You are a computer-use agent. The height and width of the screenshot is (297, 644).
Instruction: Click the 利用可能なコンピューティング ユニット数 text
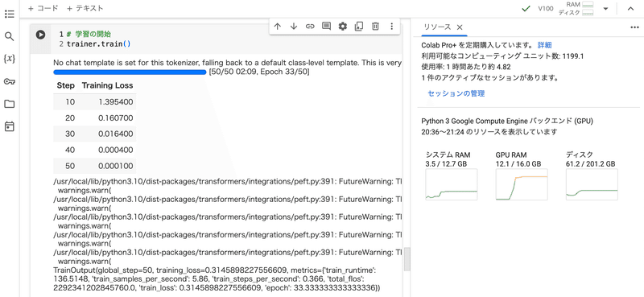tap(502, 56)
